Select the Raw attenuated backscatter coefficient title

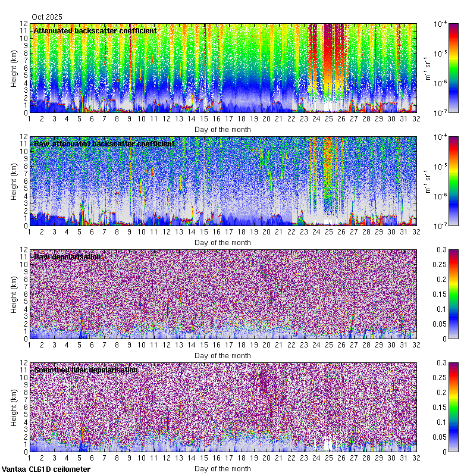104,144
